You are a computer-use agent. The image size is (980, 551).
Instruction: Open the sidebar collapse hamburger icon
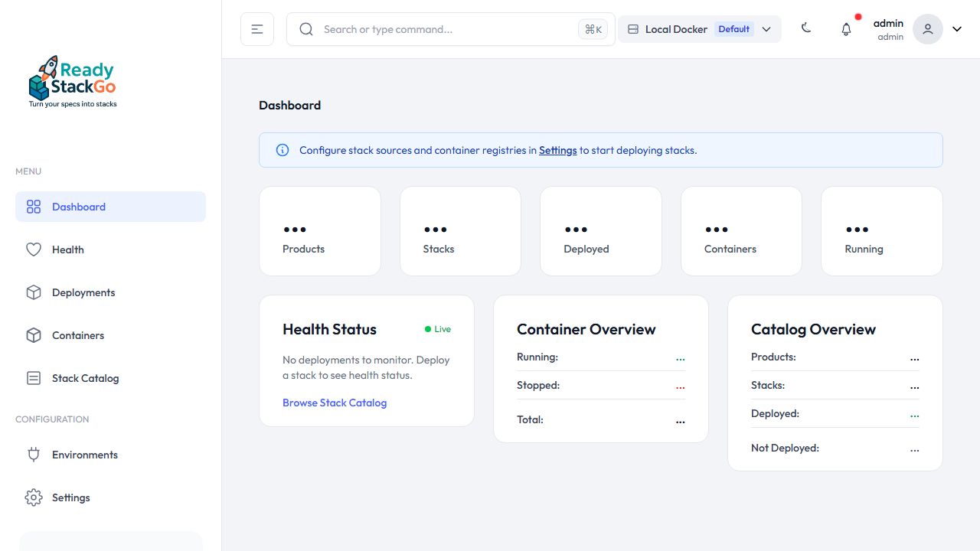(x=256, y=28)
